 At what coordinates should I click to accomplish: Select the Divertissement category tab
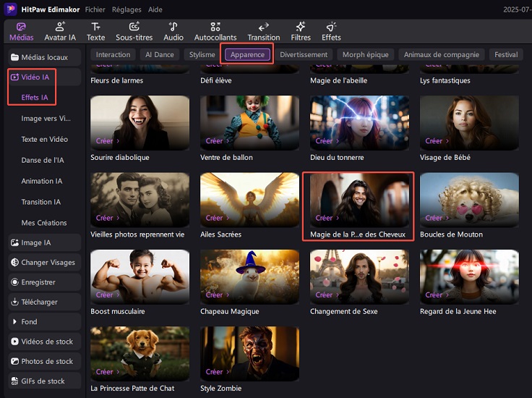tap(304, 55)
